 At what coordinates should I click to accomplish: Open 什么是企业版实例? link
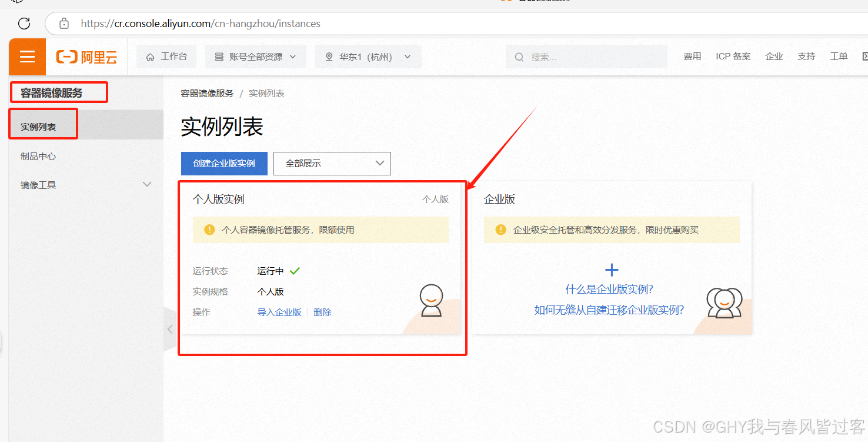[x=609, y=290]
